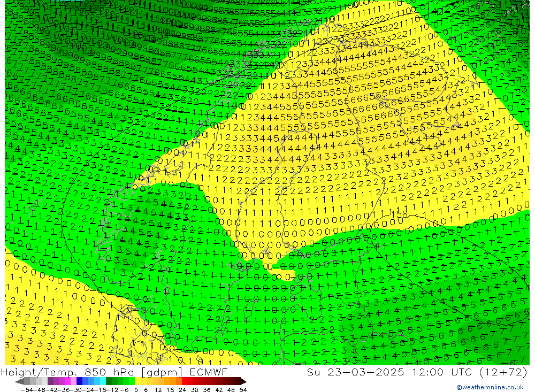Click the -30 legend value
The image size is (535, 392).
(76, 390)
